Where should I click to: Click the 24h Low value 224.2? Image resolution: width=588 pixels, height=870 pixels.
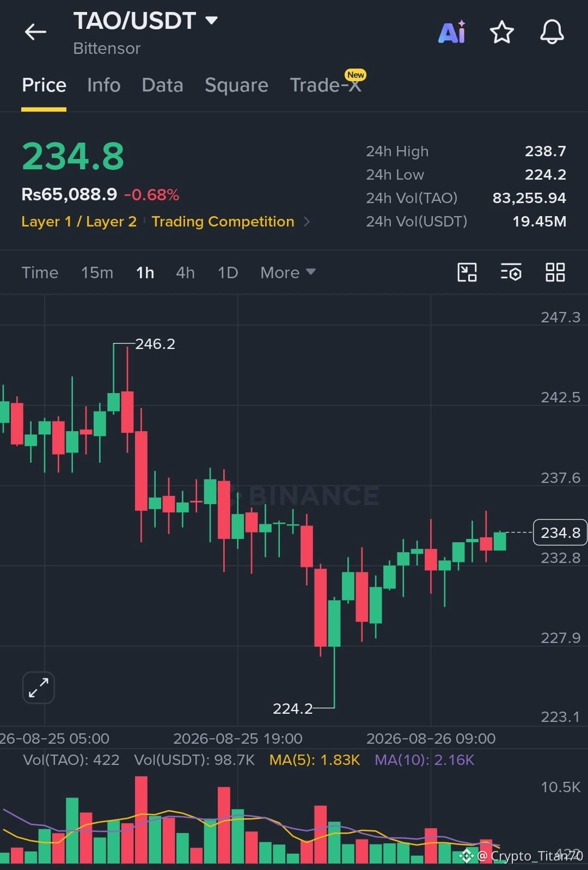coord(546,175)
